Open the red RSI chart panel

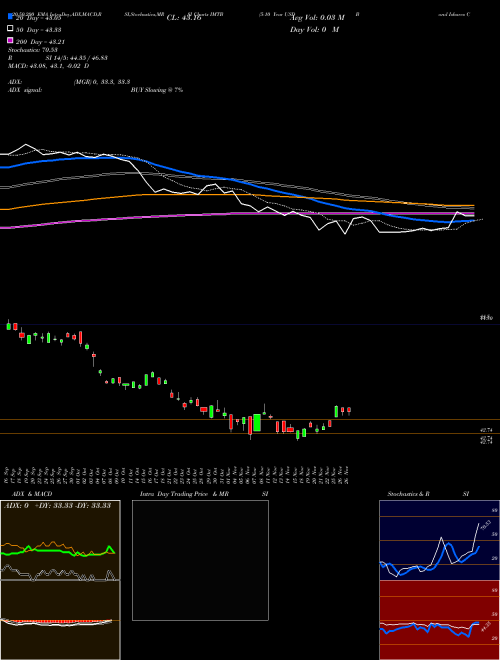(439, 620)
